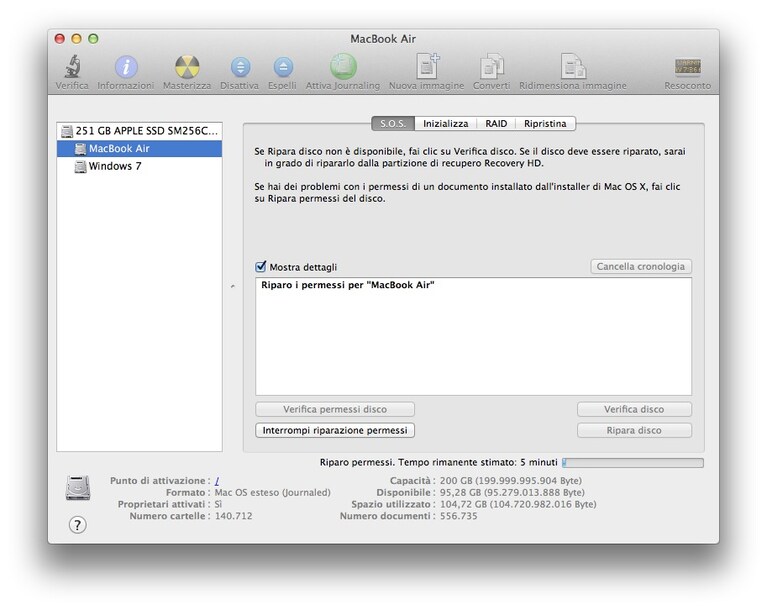This screenshot has height=610, width=767.
Task: Click the Ridimensiona immagine icon
Action: point(572,66)
